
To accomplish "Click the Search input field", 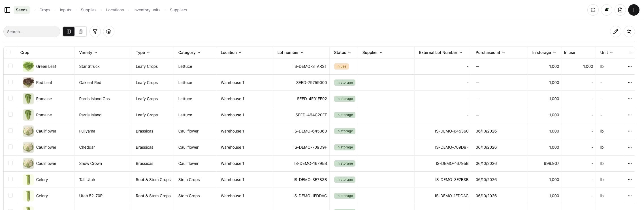I will click(x=32, y=31).
